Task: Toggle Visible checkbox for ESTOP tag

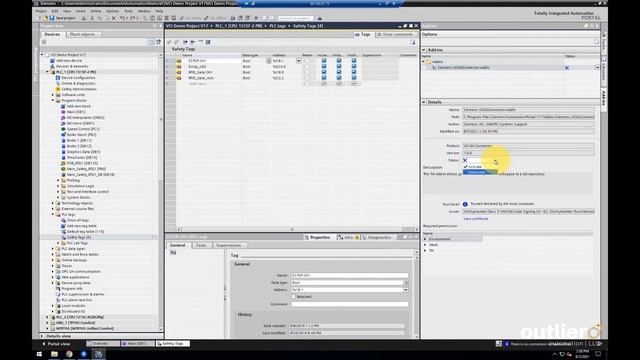Action: point(354,61)
